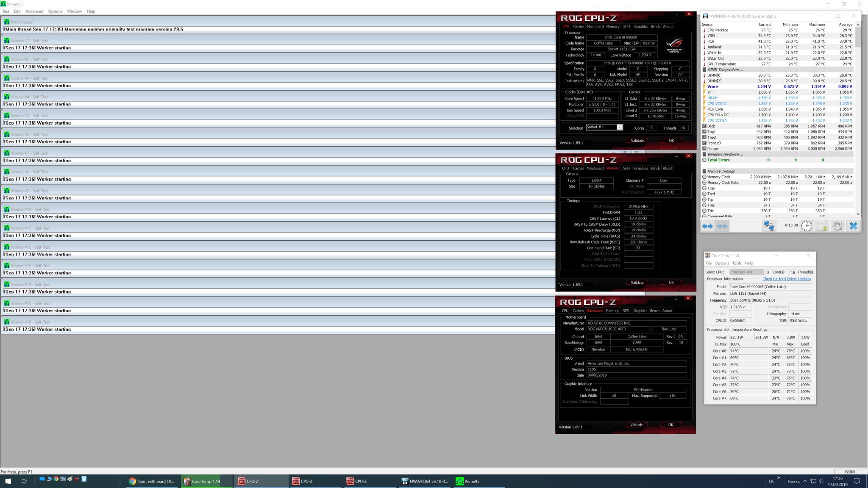Switch to Chrome Sammelthread taskbar window

(x=153, y=481)
